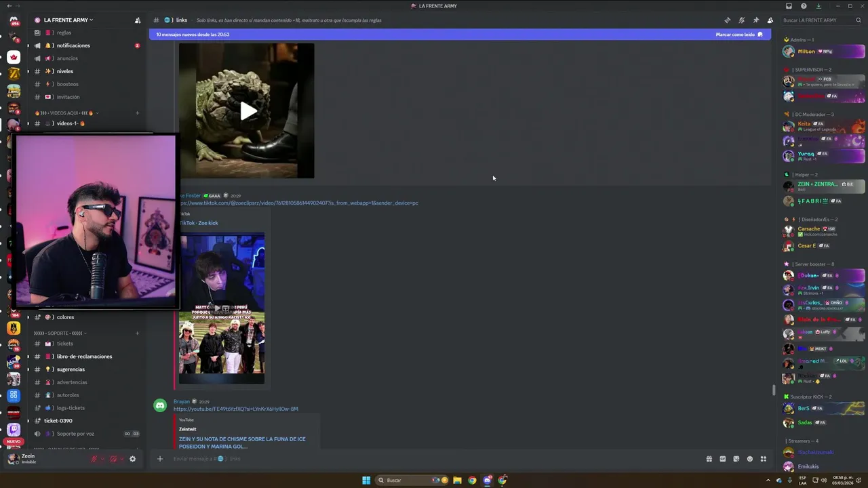The width and height of the screenshot is (868, 488).
Task: Open the TikTok Zoe kick embed title
Action: click(x=199, y=223)
